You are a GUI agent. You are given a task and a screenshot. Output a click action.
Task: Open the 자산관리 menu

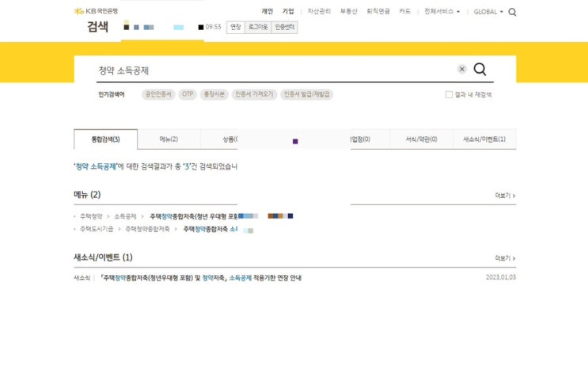(319, 11)
